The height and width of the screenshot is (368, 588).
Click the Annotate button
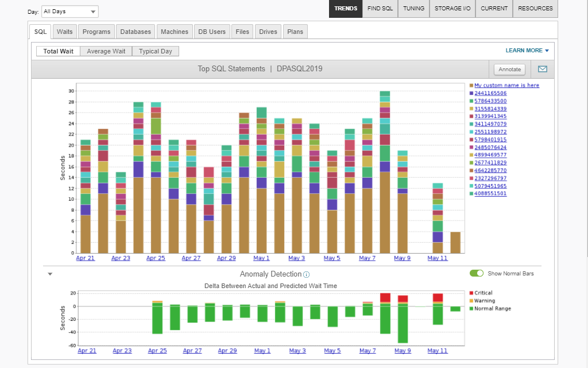click(x=509, y=68)
